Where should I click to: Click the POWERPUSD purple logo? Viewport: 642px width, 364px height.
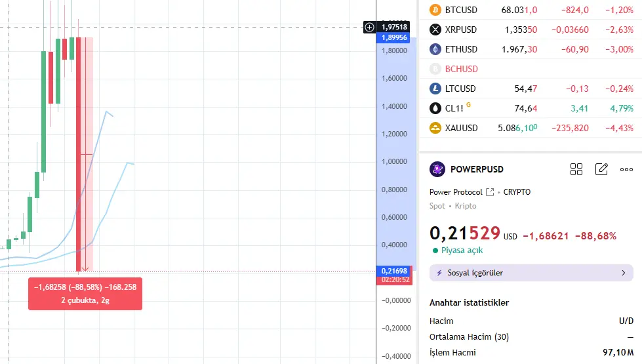437,169
